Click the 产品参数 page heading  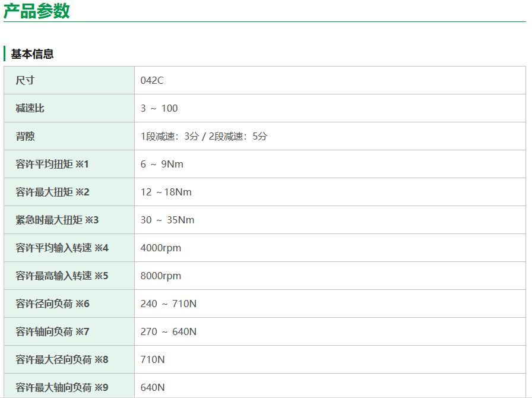coord(37,11)
